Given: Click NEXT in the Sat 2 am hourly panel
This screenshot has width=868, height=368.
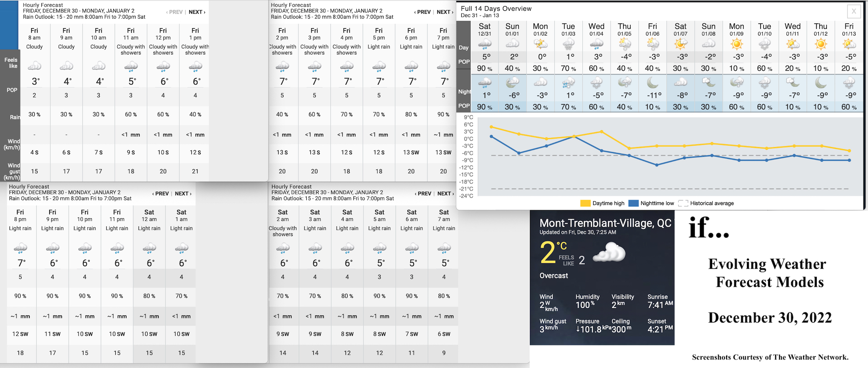Looking at the screenshot, I should (445, 194).
